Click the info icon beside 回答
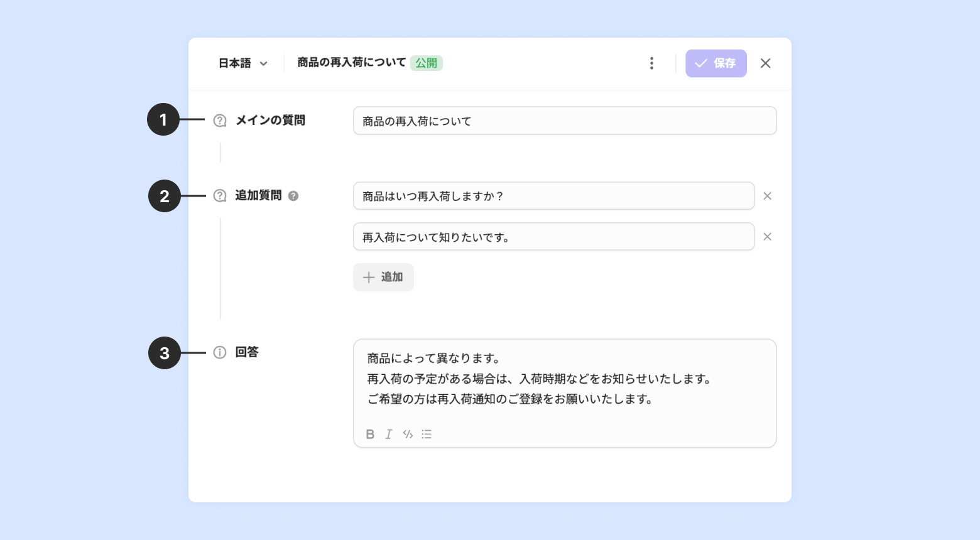The height and width of the screenshot is (540, 980). click(220, 352)
